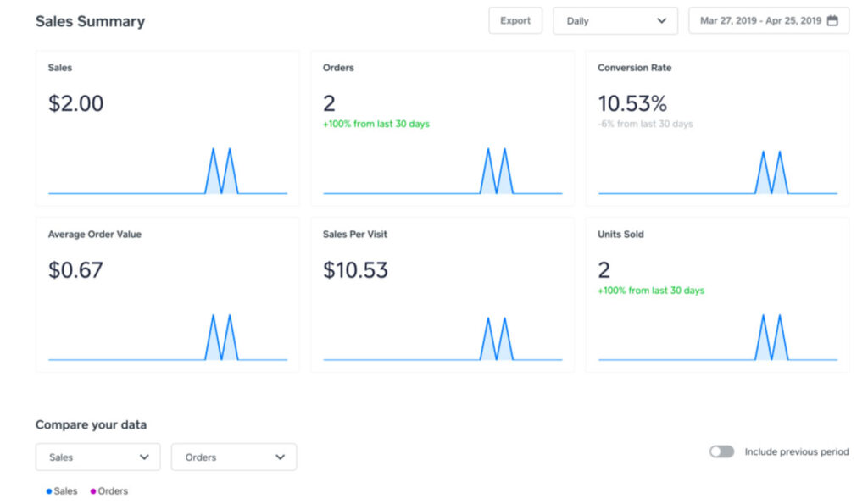Click the $0.67 Average Order Value figure
Screen dimensions: 868x504
coord(74,269)
